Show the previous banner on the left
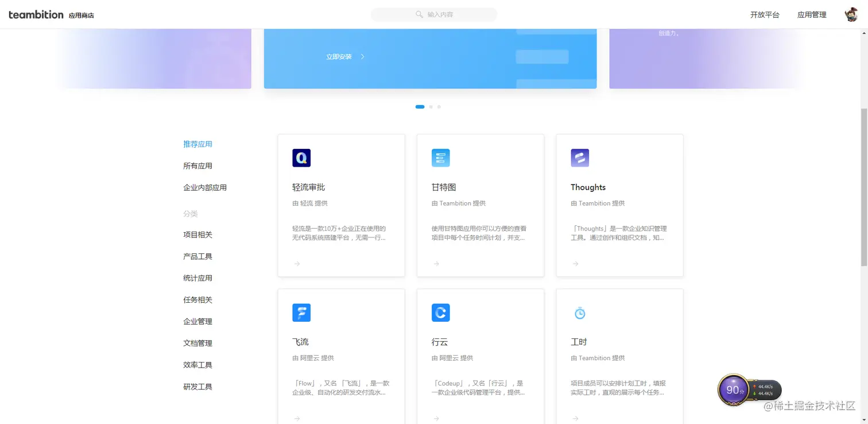The width and height of the screenshot is (868, 424). 154,59
